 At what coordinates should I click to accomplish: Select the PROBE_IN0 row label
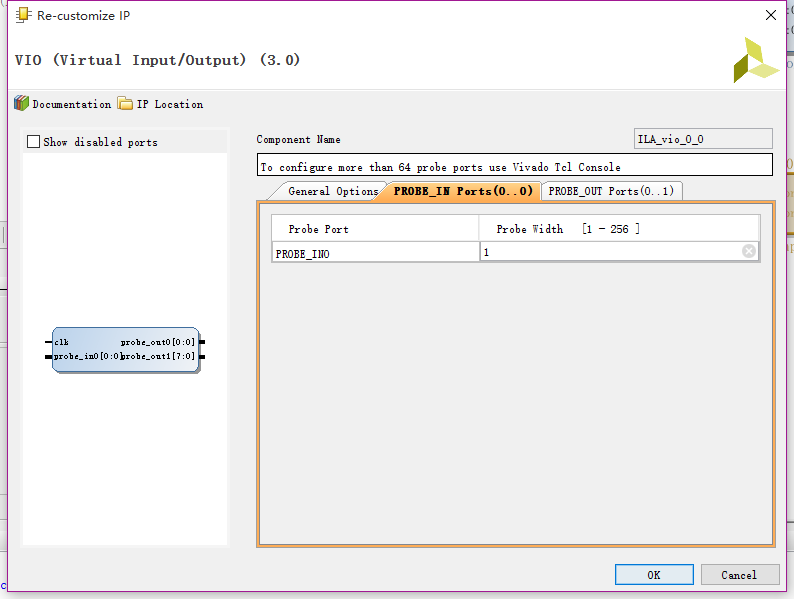click(x=375, y=252)
